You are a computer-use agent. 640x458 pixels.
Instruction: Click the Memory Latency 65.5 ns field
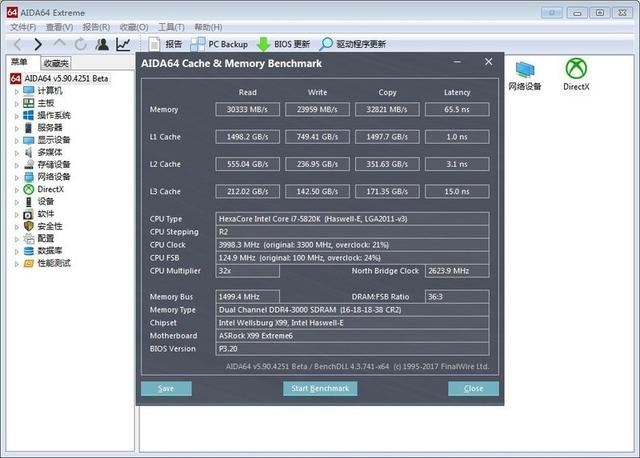pos(457,109)
